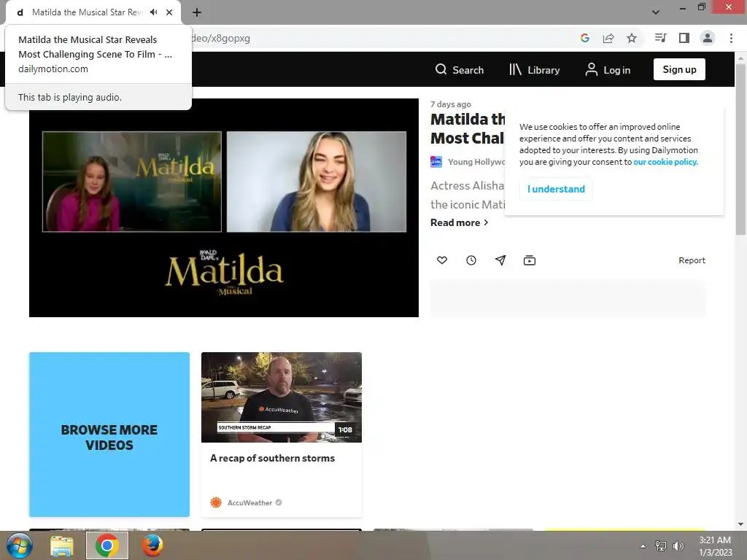The height and width of the screenshot is (560, 747).
Task: Open the tab search dropdown
Action: (656, 12)
